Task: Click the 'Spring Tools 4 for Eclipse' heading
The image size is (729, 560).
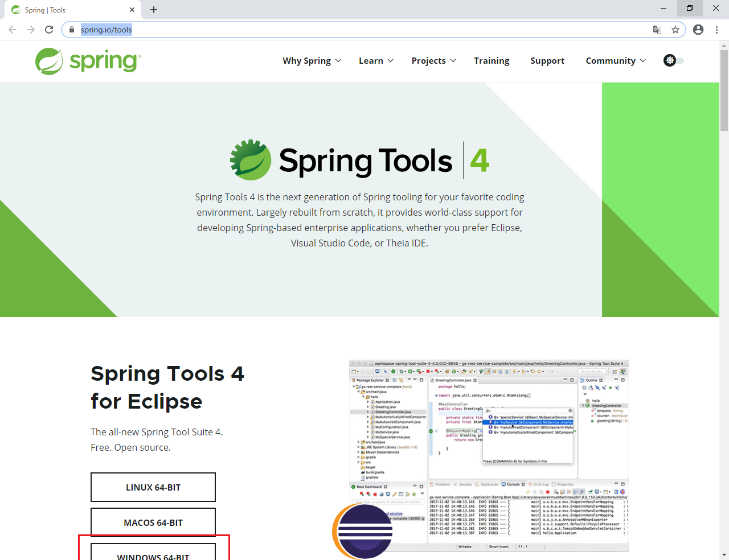Action: pyautogui.click(x=167, y=387)
